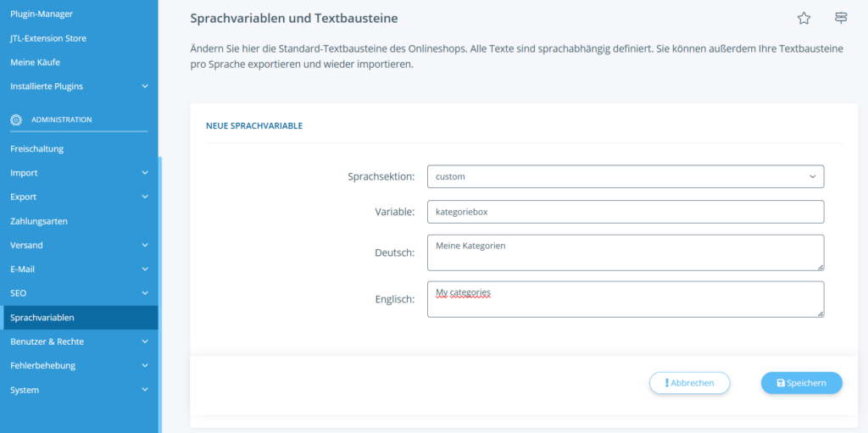Screen dimensions: 868x433
Task: Open the Sprachsektion dropdown
Action: click(626, 176)
